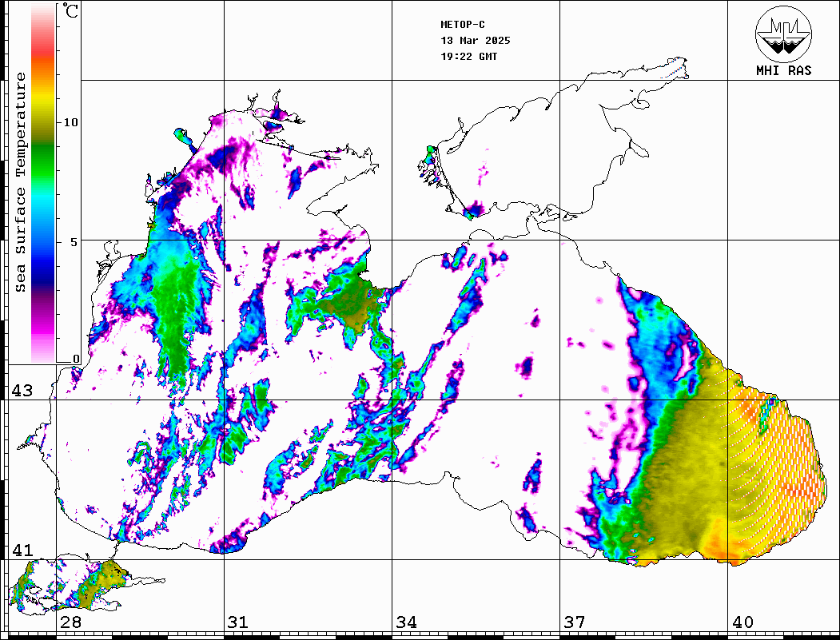Click the 13 Mar 2025 date text
The image size is (840, 640).
476,41
